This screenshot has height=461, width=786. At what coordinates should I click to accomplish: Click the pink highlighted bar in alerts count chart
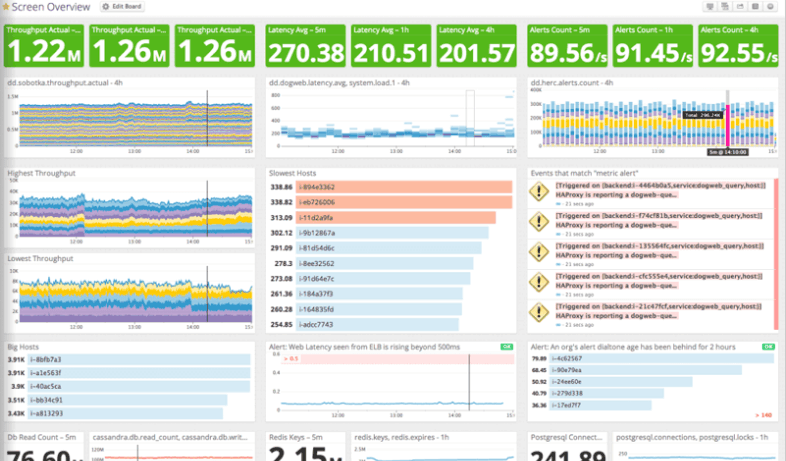(x=728, y=125)
